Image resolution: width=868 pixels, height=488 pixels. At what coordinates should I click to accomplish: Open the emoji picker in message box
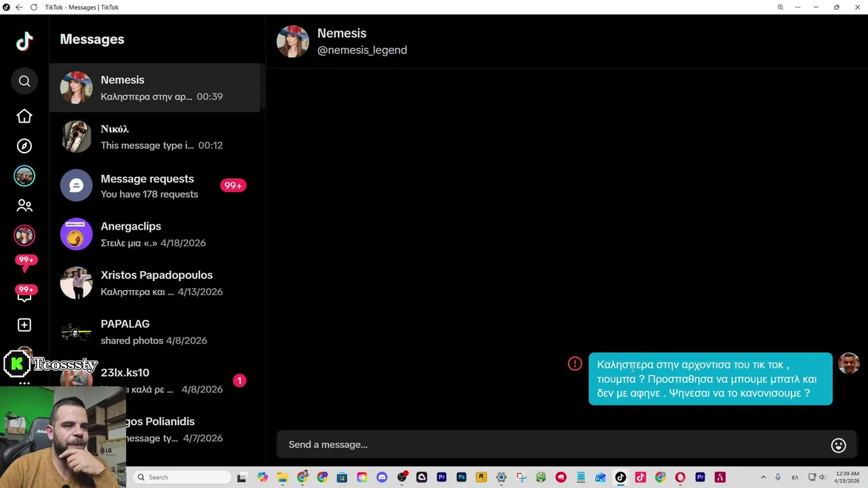[x=839, y=445]
